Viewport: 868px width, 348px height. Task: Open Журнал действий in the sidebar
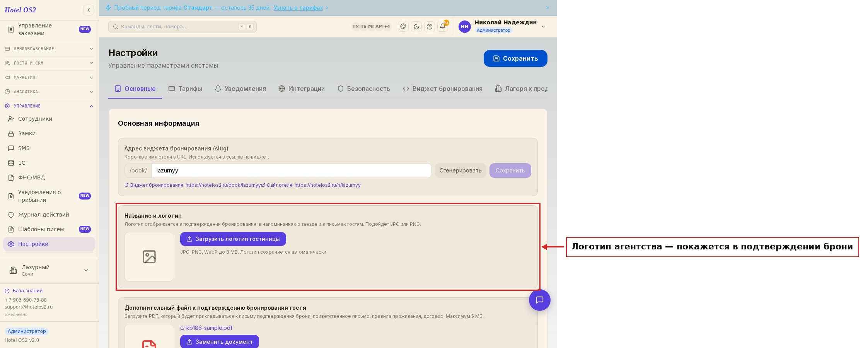click(49, 215)
